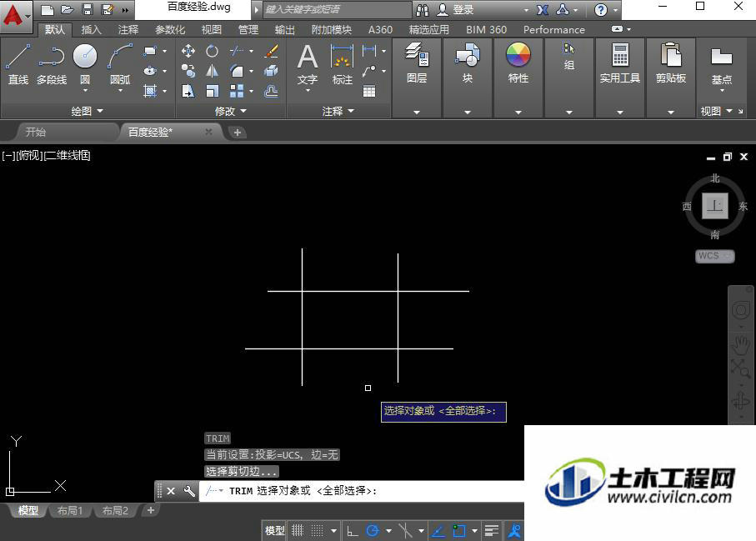Click the Hatch tool icon
This screenshot has width=756, height=541.
coord(150,91)
